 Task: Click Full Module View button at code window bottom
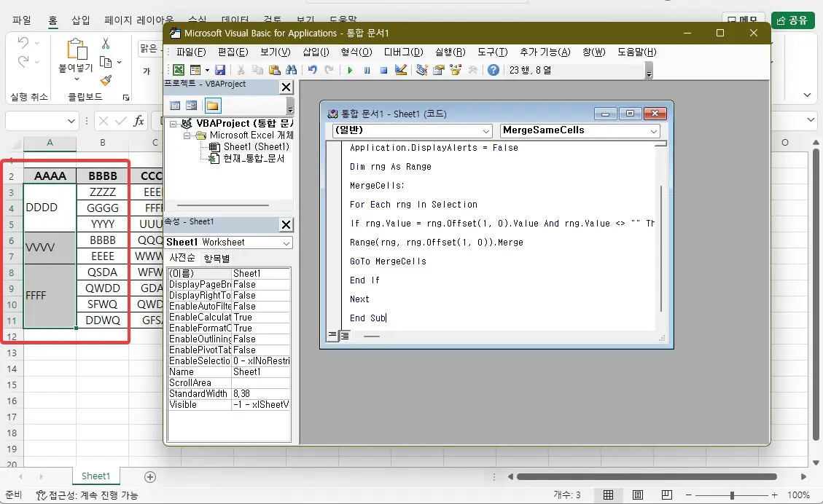coord(345,335)
